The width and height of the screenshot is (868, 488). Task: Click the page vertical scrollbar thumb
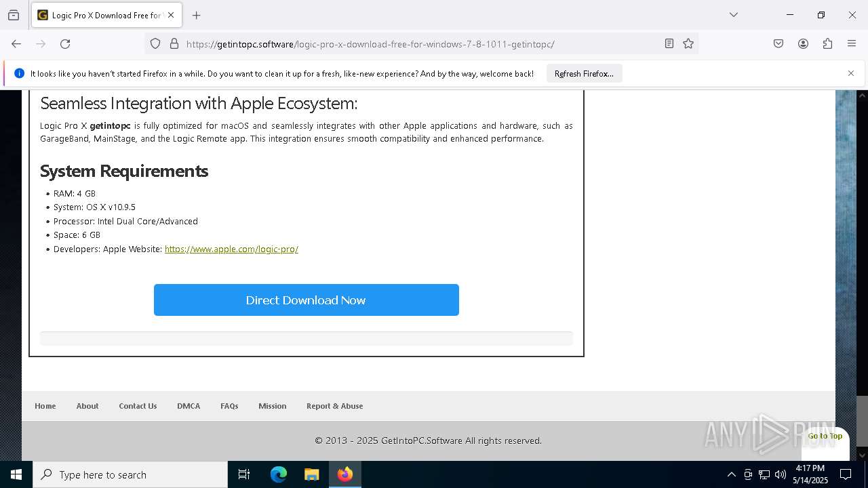pos(862,422)
